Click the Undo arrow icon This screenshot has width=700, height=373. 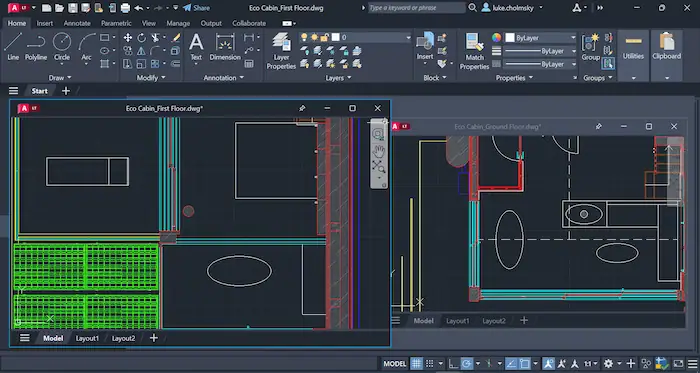[x=139, y=8]
